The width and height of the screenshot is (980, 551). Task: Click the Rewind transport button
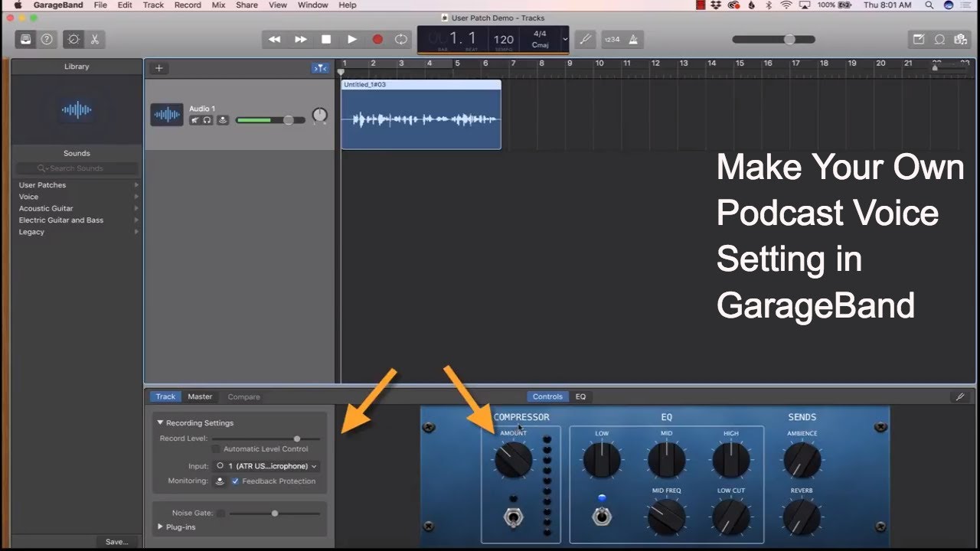click(x=275, y=39)
